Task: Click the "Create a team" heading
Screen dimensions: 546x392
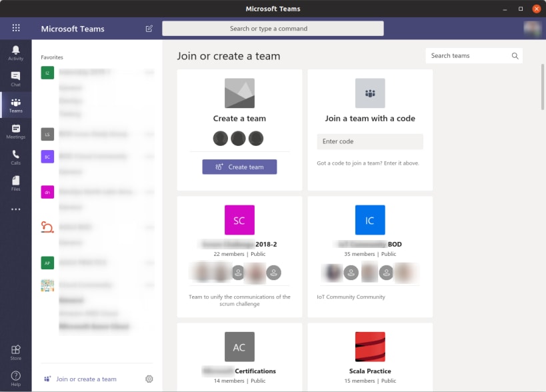Action: [239, 119]
